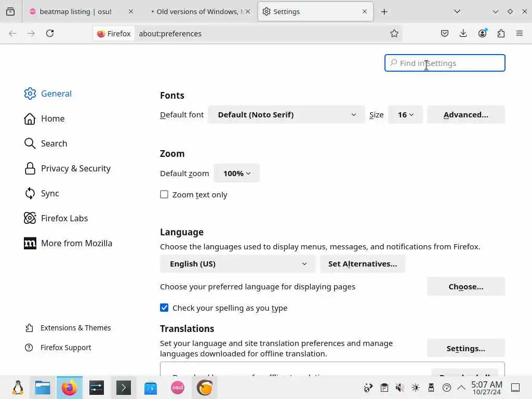This screenshot has height=399, width=532.
Task: Click the show desktop tray button
Action: (x=515, y=388)
